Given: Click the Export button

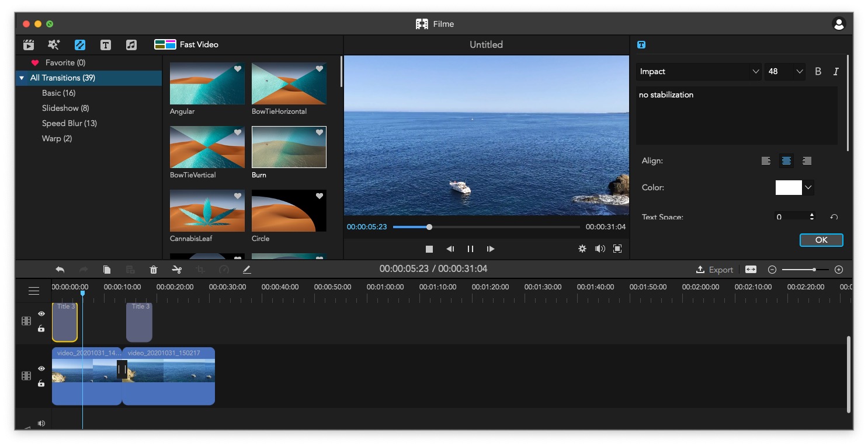Looking at the screenshot, I should [714, 269].
